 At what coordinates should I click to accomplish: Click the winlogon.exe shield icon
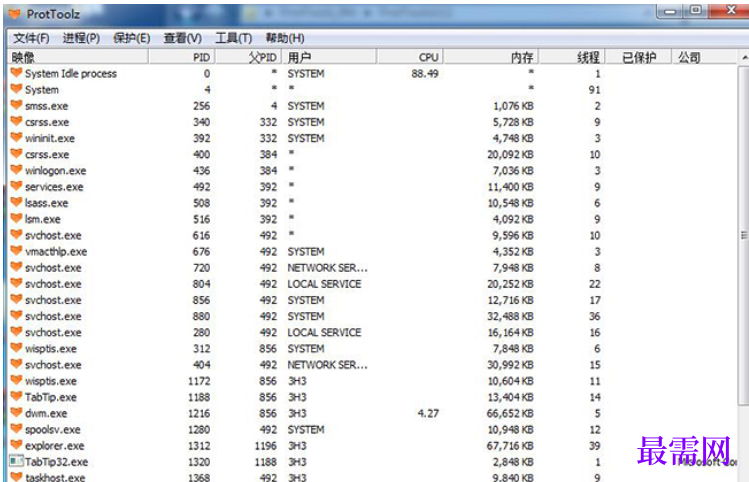tap(16, 170)
